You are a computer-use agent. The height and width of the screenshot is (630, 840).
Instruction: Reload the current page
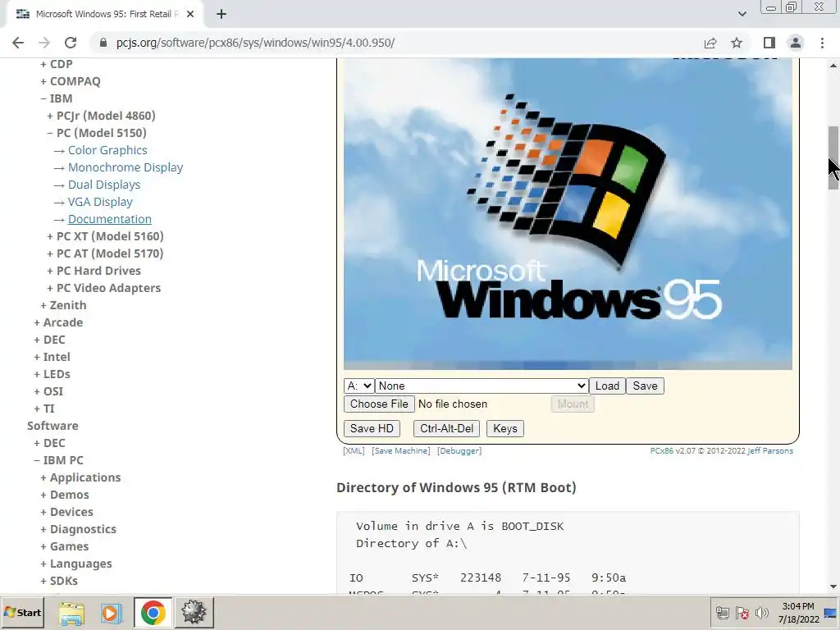71,43
